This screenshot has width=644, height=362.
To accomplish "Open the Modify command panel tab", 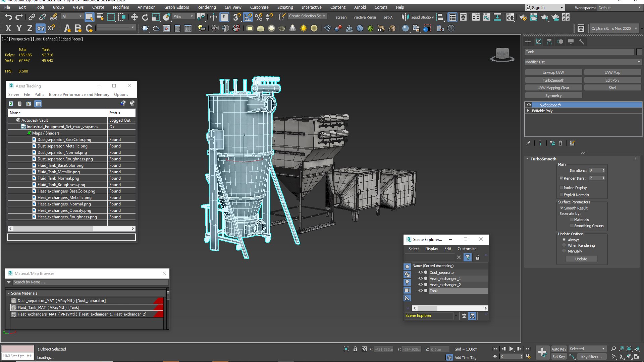I will coord(539,42).
